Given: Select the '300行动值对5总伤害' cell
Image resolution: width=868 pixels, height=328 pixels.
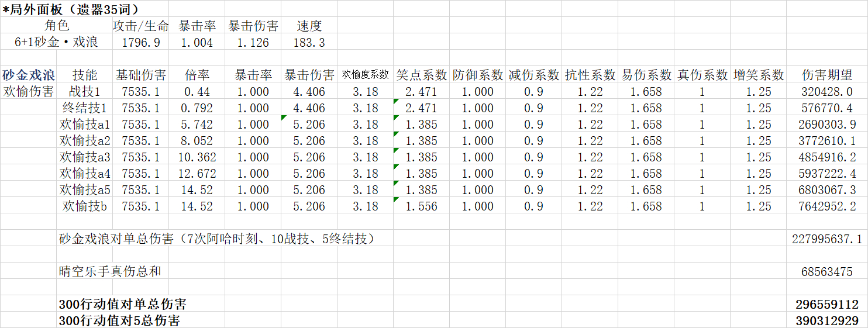Looking at the screenshot, I should click(119, 320).
